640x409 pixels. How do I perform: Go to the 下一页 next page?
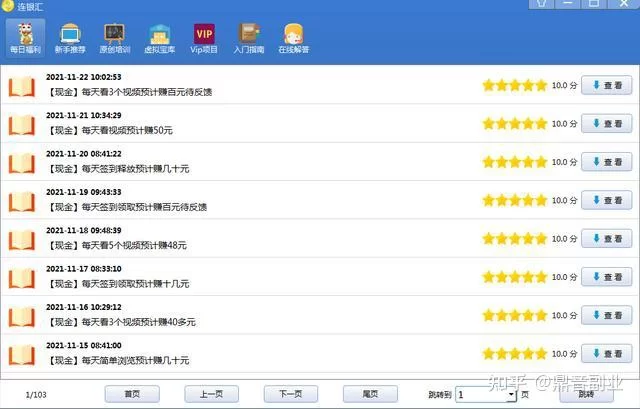pyautogui.click(x=290, y=394)
